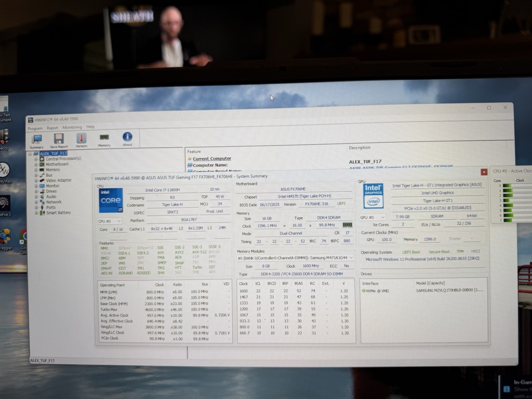Close the System Summary window with red X

pos(484,172)
